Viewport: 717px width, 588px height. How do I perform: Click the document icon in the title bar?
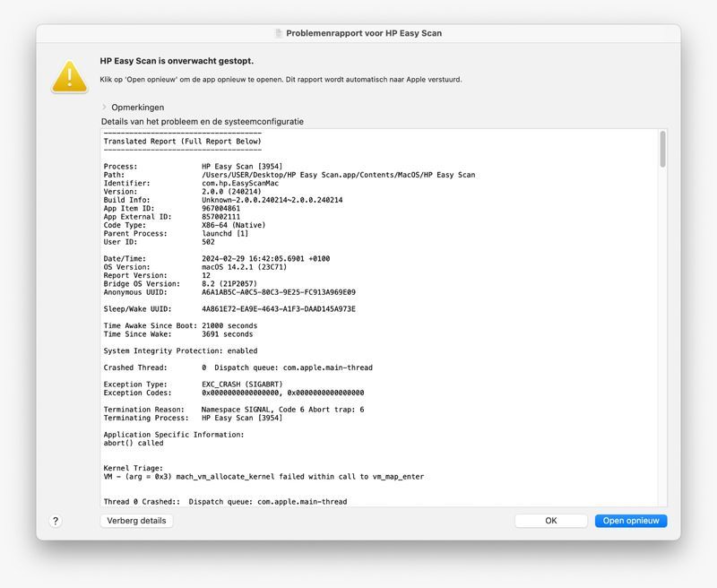[x=279, y=33]
